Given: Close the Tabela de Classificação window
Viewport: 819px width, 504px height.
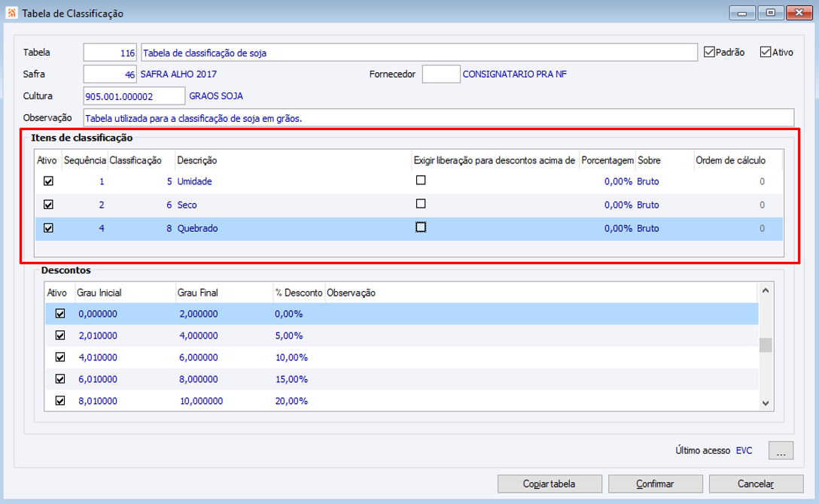Looking at the screenshot, I should [799, 13].
